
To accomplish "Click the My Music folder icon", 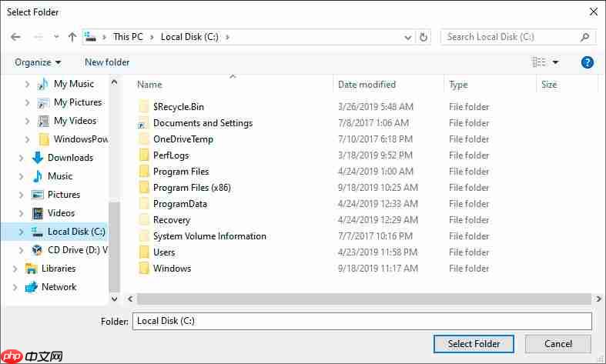I will (43, 84).
